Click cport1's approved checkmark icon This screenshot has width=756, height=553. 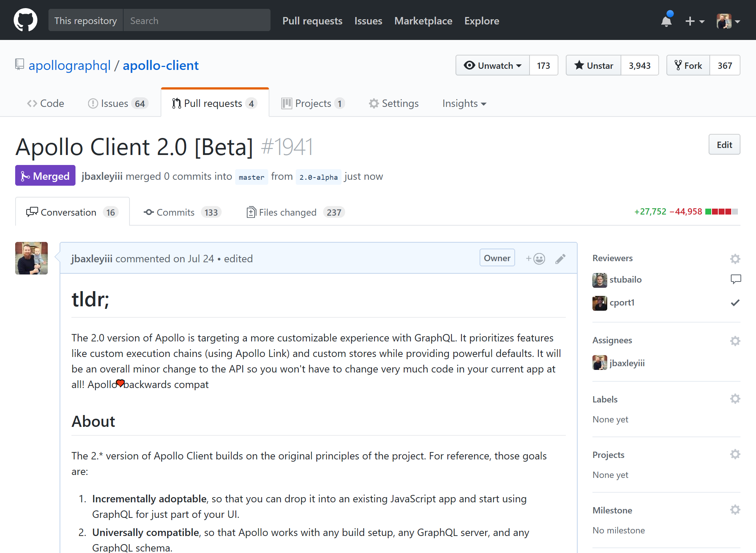(x=735, y=303)
